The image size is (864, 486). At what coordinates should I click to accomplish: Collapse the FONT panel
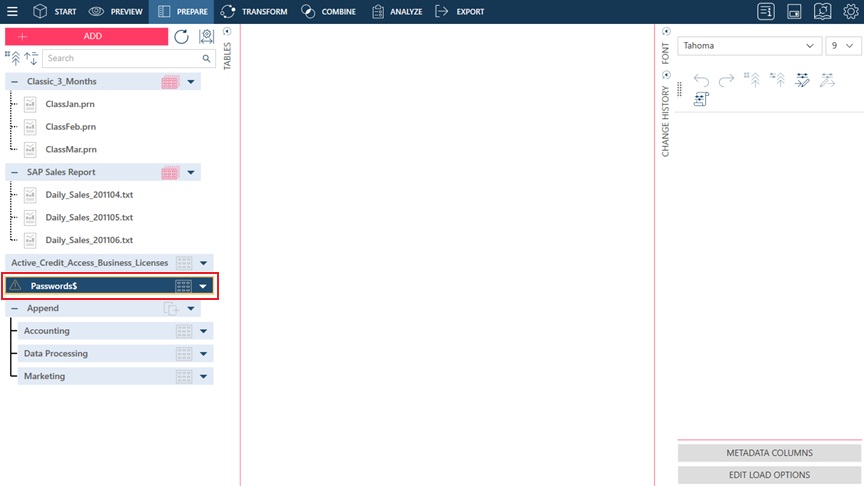coord(666,31)
